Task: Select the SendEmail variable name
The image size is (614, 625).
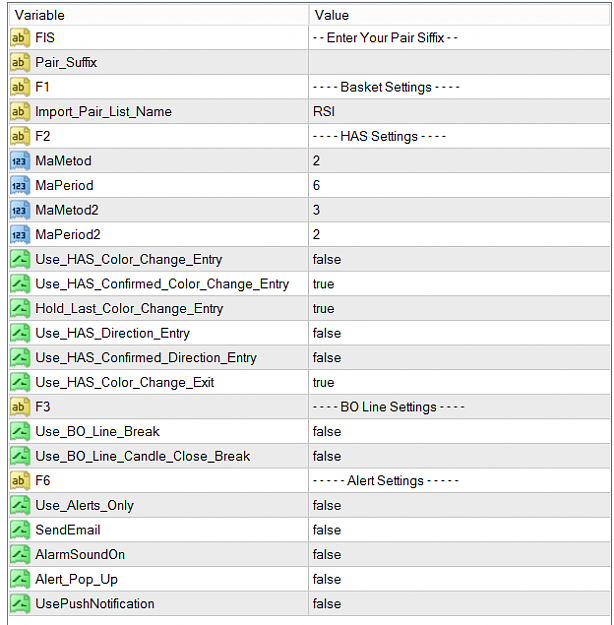Action: [68, 530]
